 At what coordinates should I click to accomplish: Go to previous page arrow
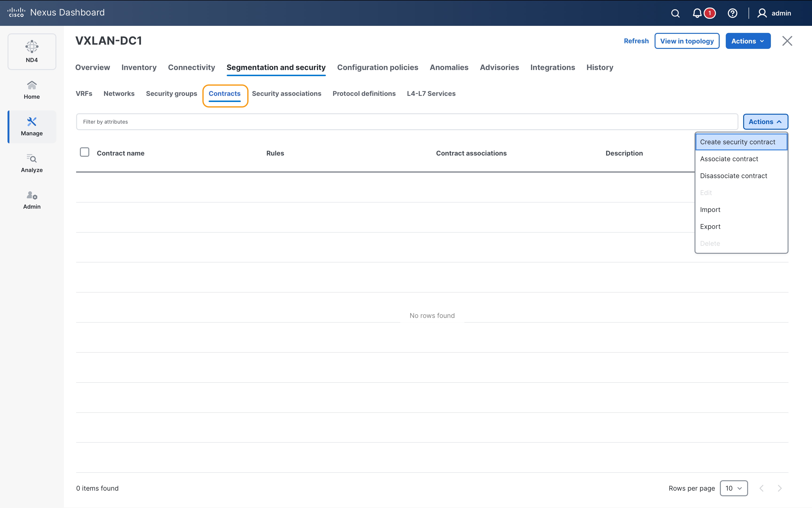tap(762, 488)
